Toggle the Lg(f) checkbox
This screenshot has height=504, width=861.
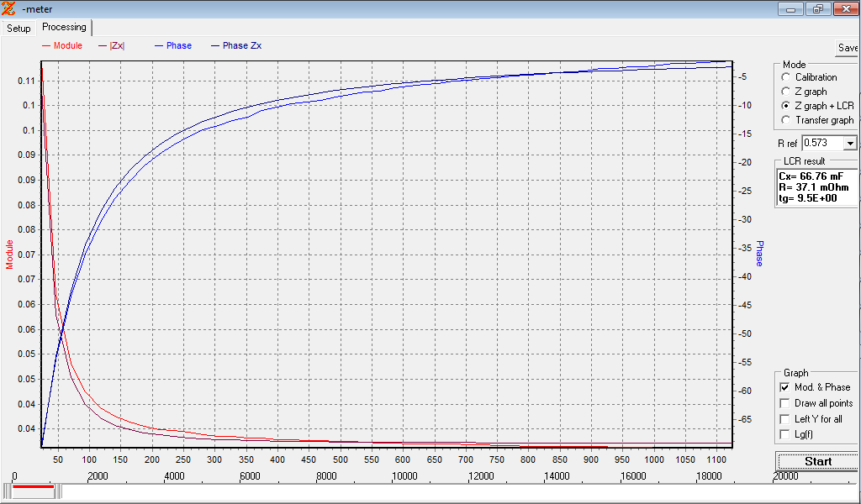pyautogui.click(x=784, y=434)
